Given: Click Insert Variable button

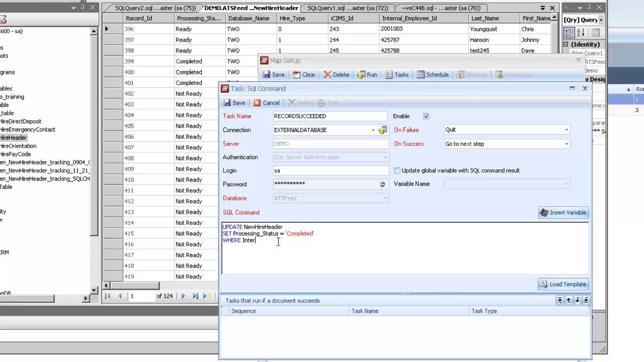Looking at the screenshot, I should pyautogui.click(x=563, y=213).
